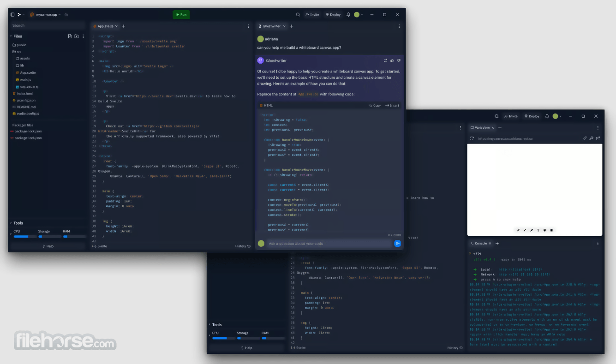Open README.md in the file tree
The image size is (616, 364).
pyautogui.click(x=24, y=107)
